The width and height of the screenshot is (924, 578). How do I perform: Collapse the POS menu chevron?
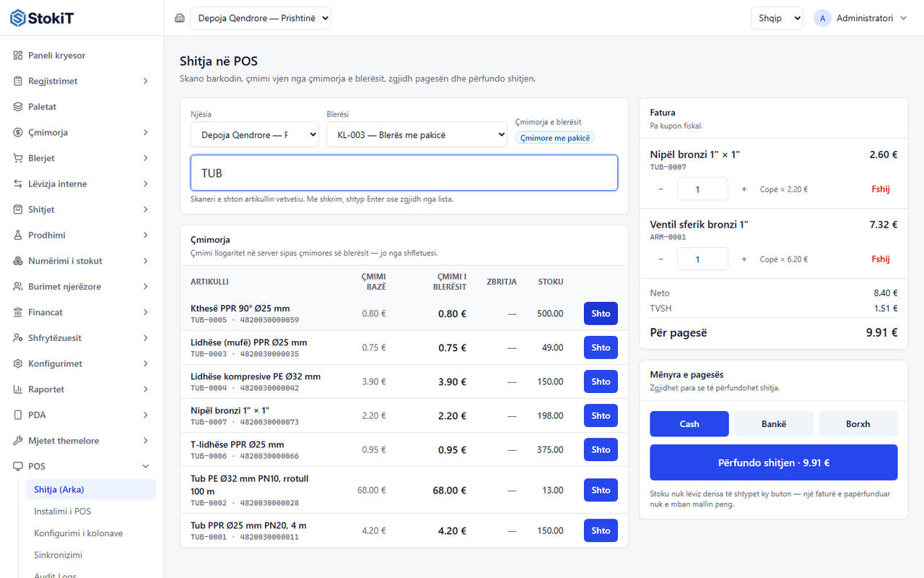(x=146, y=467)
